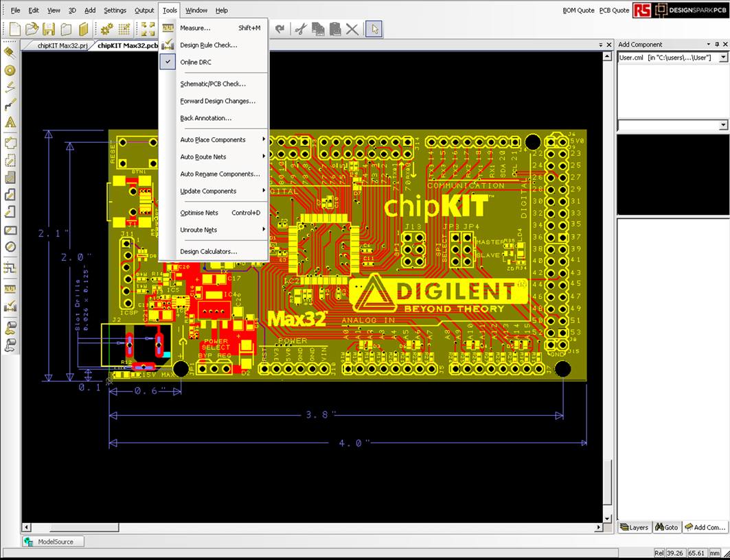This screenshot has width=730, height=560.
Task: Open the User.cml library dropdown
Action: (x=723, y=58)
